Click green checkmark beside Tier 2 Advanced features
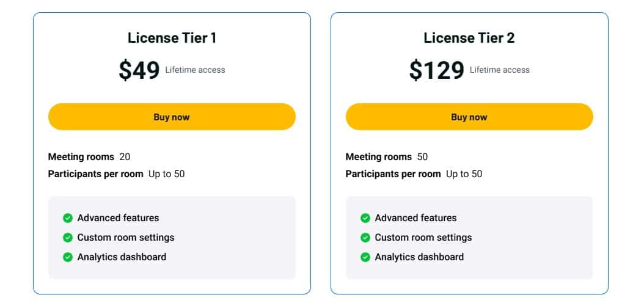The width and height of the screenshot is (644, 303). [365, 218]
